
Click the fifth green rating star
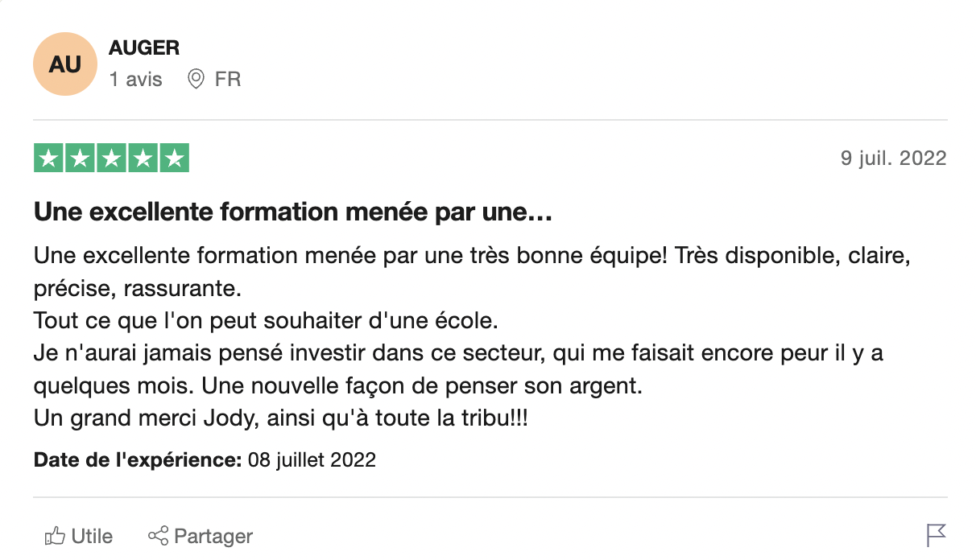pyautogui.click(x=173, y=159)
